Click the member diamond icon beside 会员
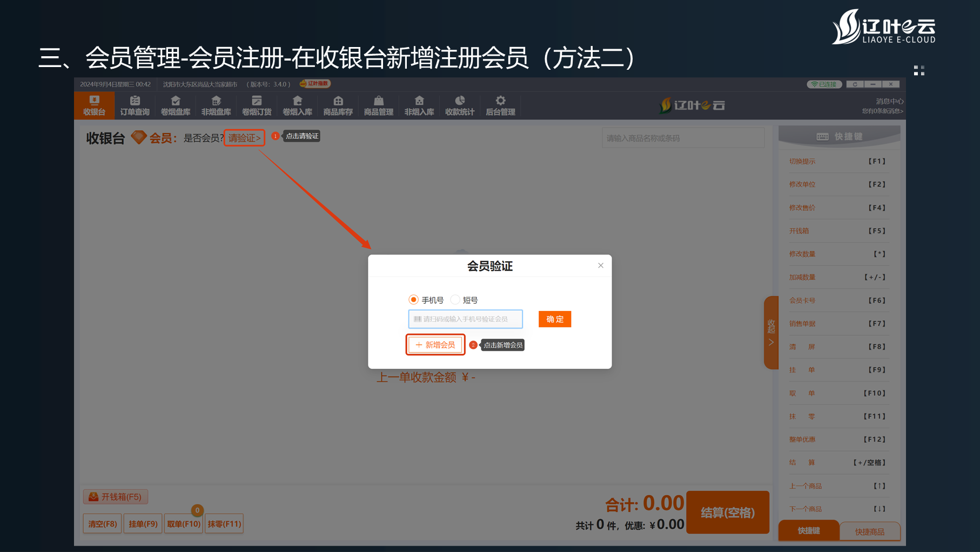Image resolution: width=980 pixels, height=552 pixels. pyautogui.click(x=139, y=137)
